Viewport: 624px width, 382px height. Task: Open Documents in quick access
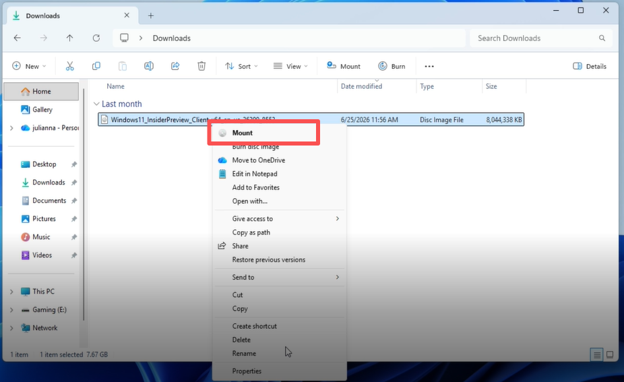(x=41, y=201)
